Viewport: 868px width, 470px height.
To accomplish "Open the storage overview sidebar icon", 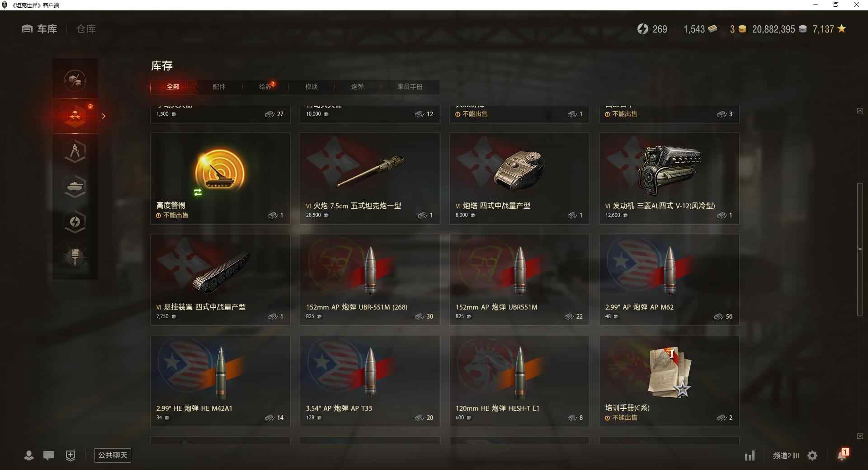I will (x=75, y=80).
